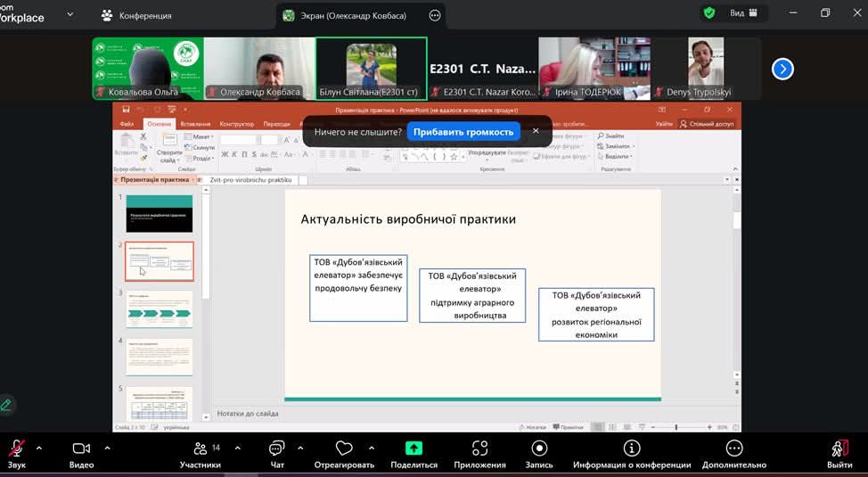Click the Chat icon in Zoom toolbar
This screenshot has height=477, width=868.
276,448
